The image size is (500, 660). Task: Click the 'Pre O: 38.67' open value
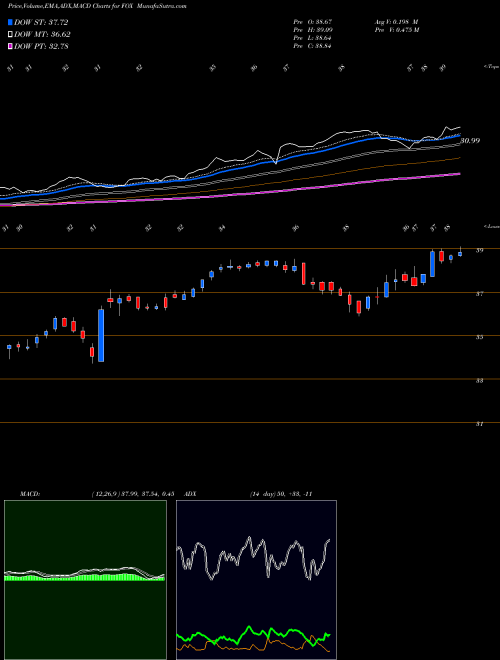coord(313,22)
